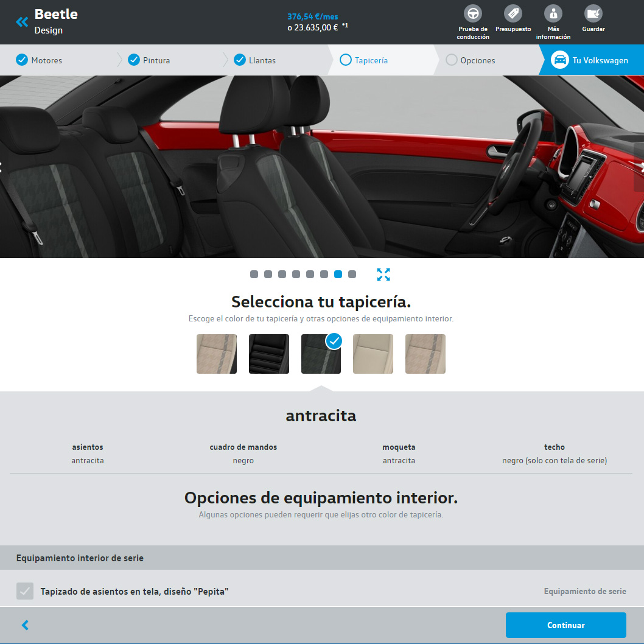Click the Opciones step circle indicator
The image size is (644, 644).
[452, 60]
